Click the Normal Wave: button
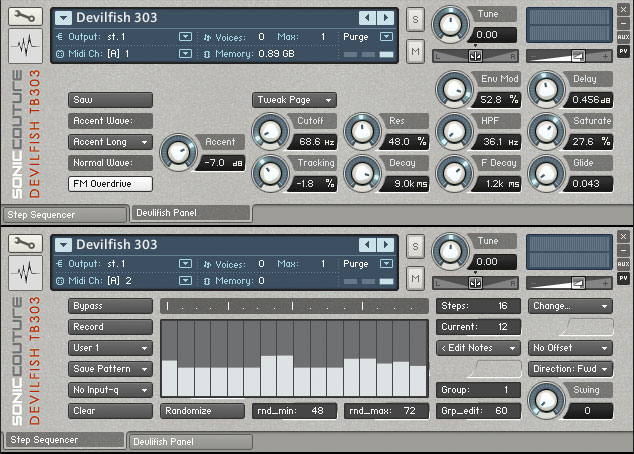 110,163
